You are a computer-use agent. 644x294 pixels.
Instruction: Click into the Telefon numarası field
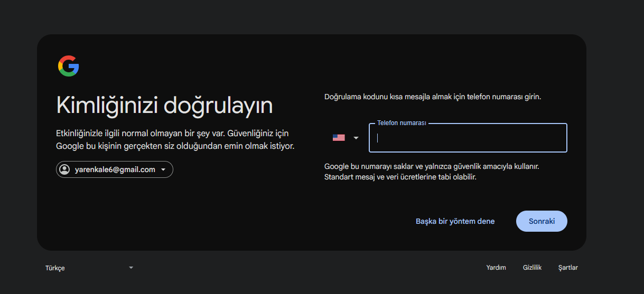(468, 138)
